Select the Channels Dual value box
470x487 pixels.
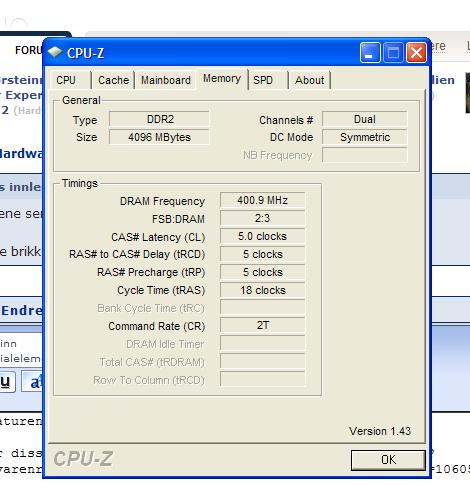pos(365,119)
